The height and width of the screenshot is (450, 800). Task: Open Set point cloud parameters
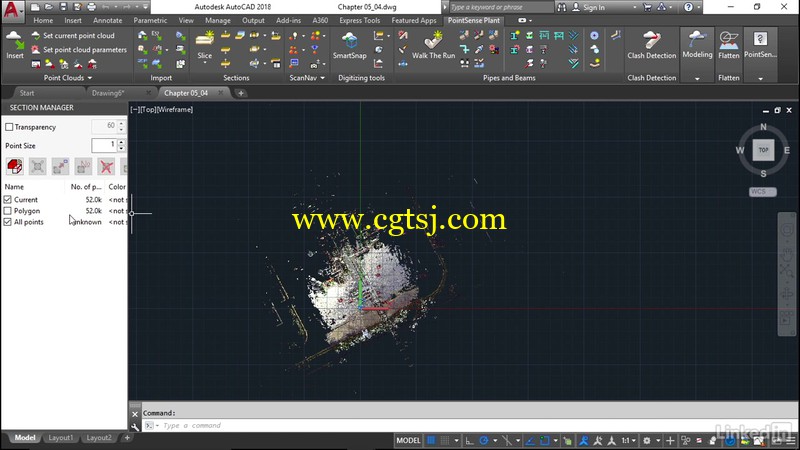(79, 49)
